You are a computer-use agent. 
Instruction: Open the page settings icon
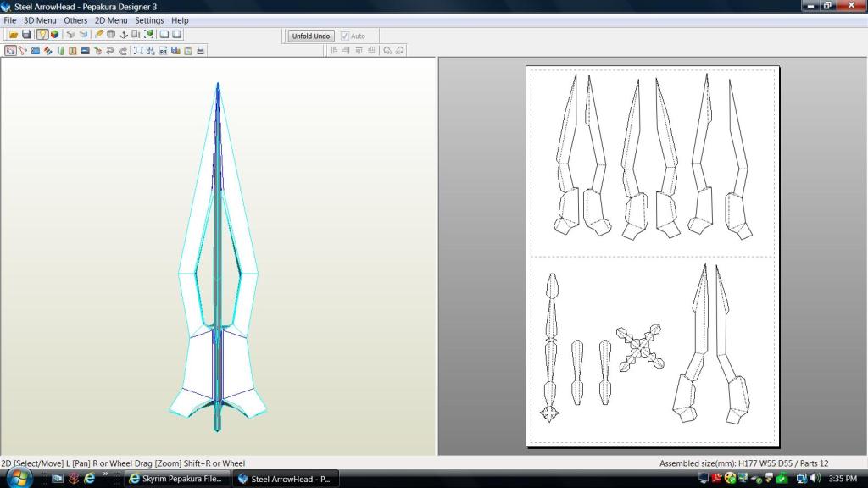tap(188, 51)
